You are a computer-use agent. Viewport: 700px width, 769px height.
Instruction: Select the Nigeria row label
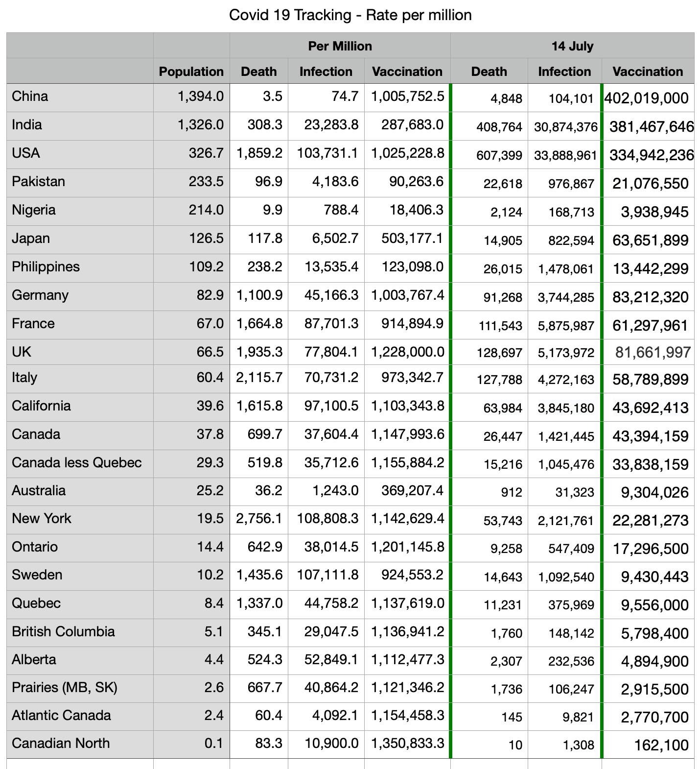[34, 210]
